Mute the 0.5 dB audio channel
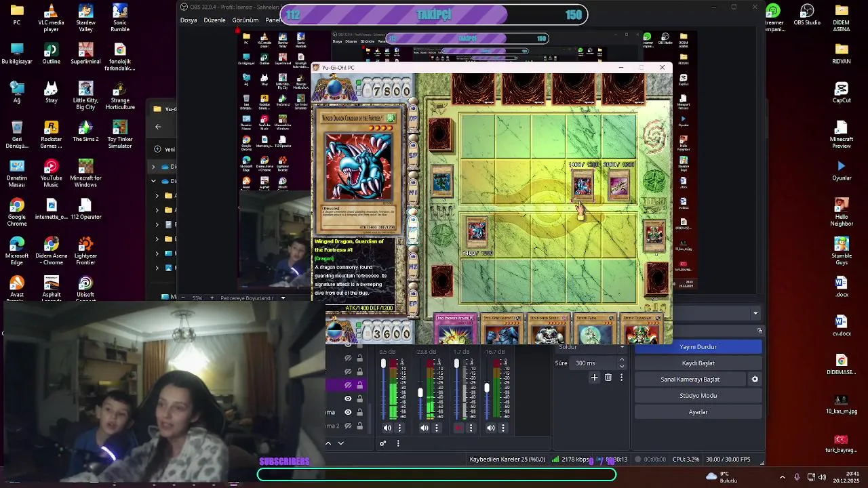This screenshot has height=488, width=868. coord(387,428)
